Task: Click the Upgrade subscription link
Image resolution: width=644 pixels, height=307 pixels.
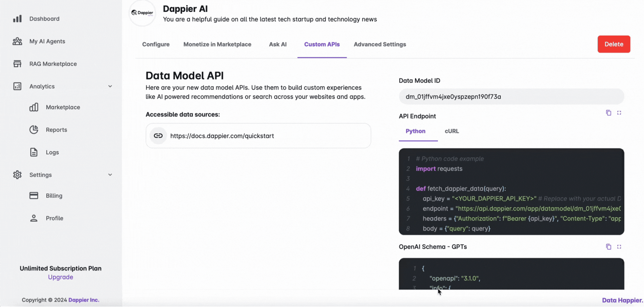Action: point(60,277)
